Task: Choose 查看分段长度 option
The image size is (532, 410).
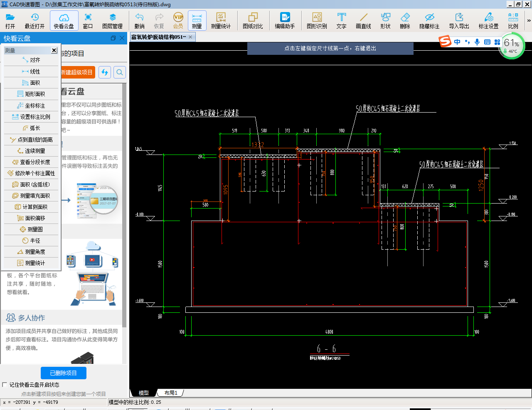Action: pyautogui.click(x=32, y=162)
